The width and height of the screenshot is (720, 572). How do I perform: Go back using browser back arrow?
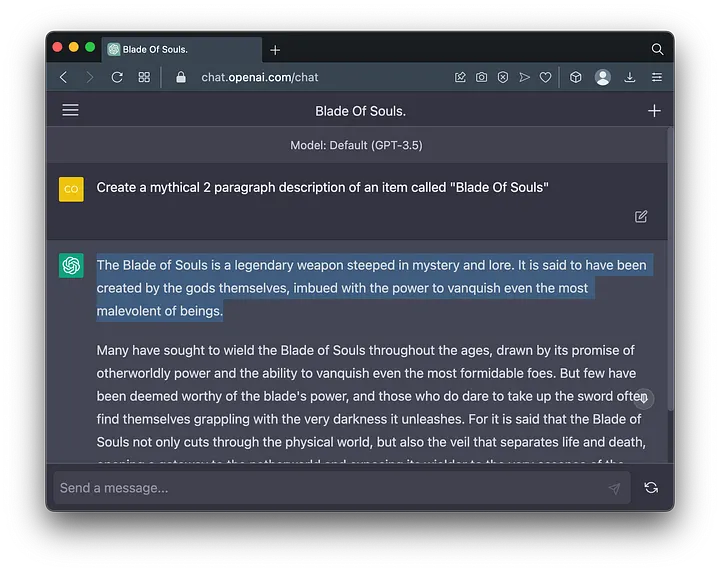(x=64, y=77)
